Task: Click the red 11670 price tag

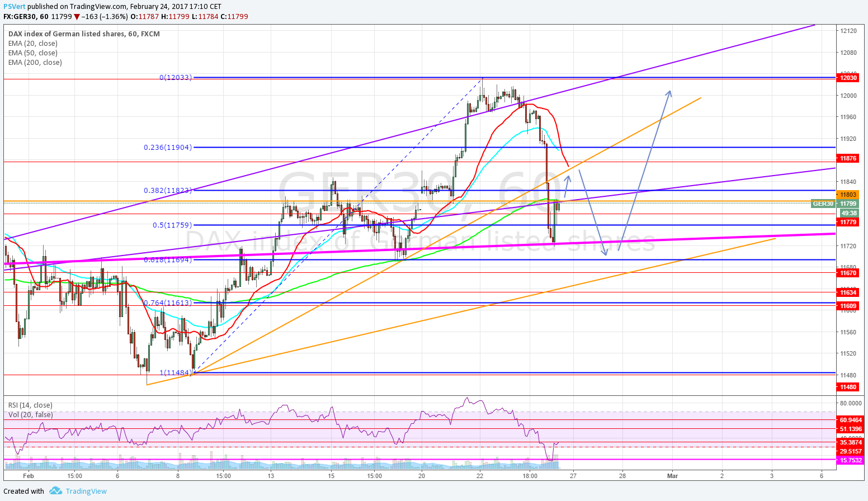Action: 848,273
